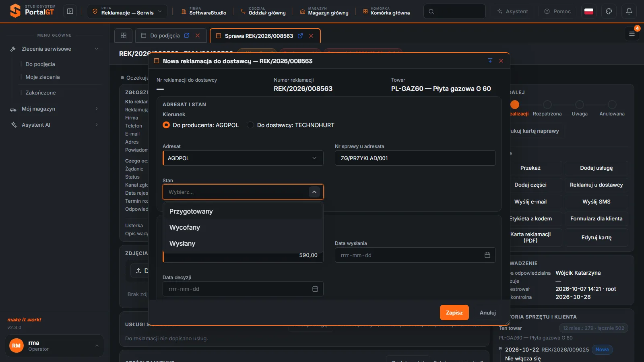Toggle the sidebar collapse icon
Viewport: 644px width, 362px height.
(70, 11)
